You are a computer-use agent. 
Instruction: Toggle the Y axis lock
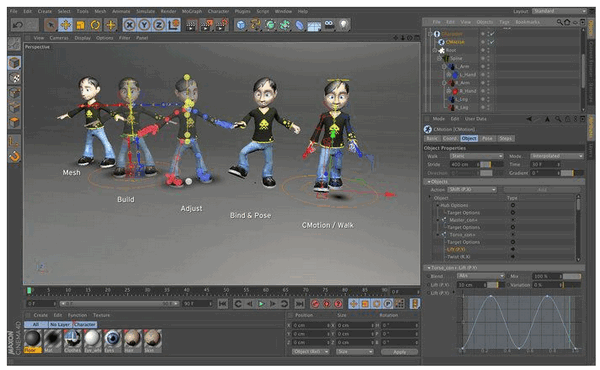[144, 25]
